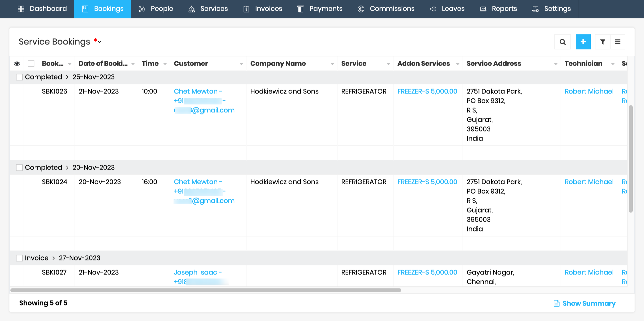Open the Customer column dropdown arrow
Viewport: 644px width, 321px height.
(x=241, y=64)
